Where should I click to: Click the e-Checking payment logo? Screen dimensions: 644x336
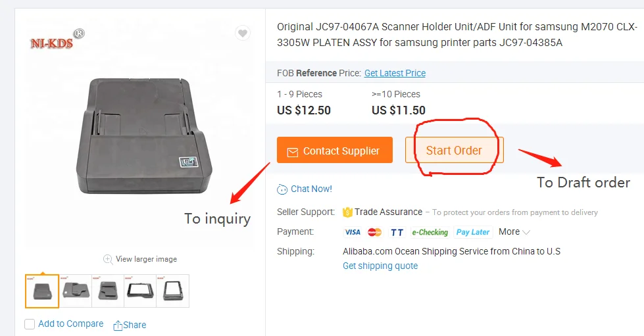tap(430, 232)
